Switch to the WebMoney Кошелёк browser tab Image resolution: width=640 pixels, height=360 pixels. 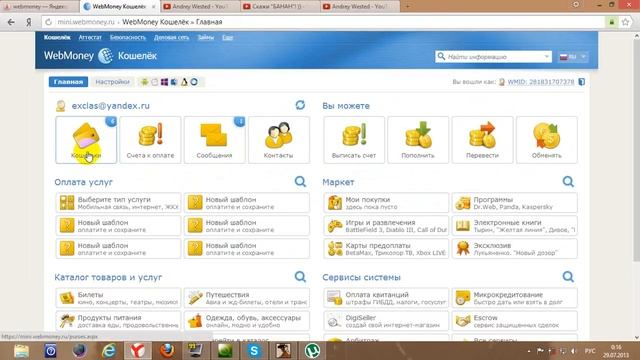(x=119, y=7)
